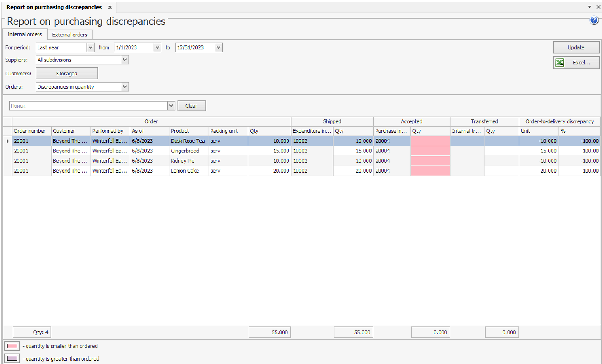Click the purple greater-than-ordered legend swatch
Viewport: 602px width, 364px height.
12,359
